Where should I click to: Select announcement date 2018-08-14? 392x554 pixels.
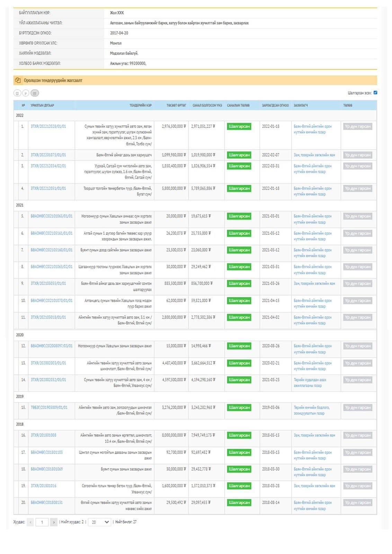270,502
